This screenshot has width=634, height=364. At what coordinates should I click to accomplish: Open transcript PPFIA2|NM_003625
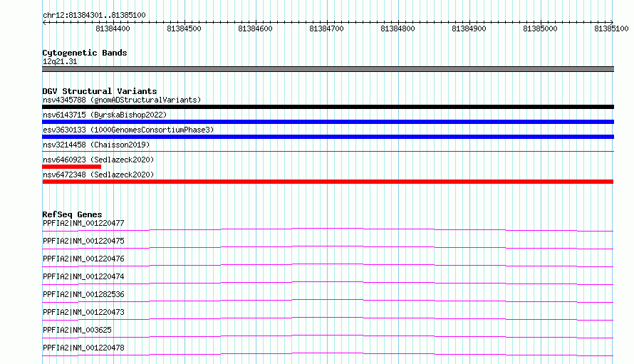point(77,330)
